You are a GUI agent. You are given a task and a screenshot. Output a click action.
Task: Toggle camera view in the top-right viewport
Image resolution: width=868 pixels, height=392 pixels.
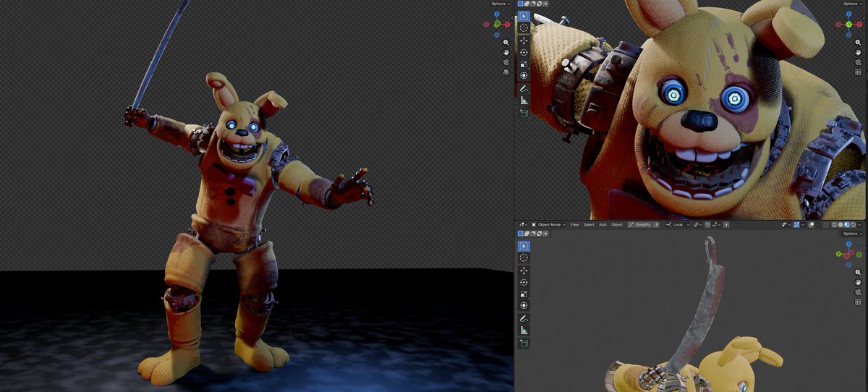[858, 62]
